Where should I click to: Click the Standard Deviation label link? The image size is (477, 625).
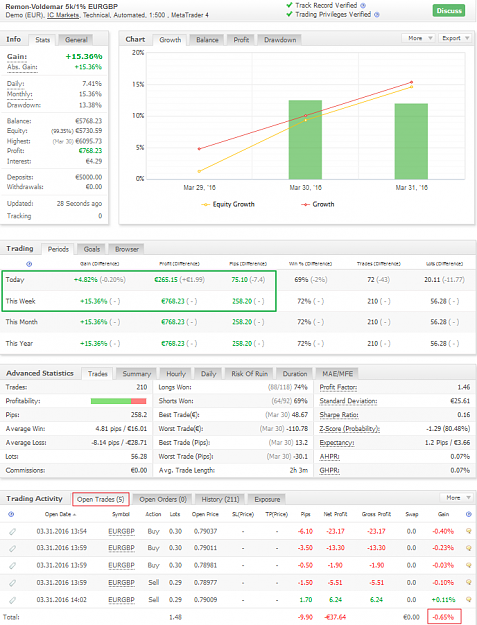click(x=348, y=401)
